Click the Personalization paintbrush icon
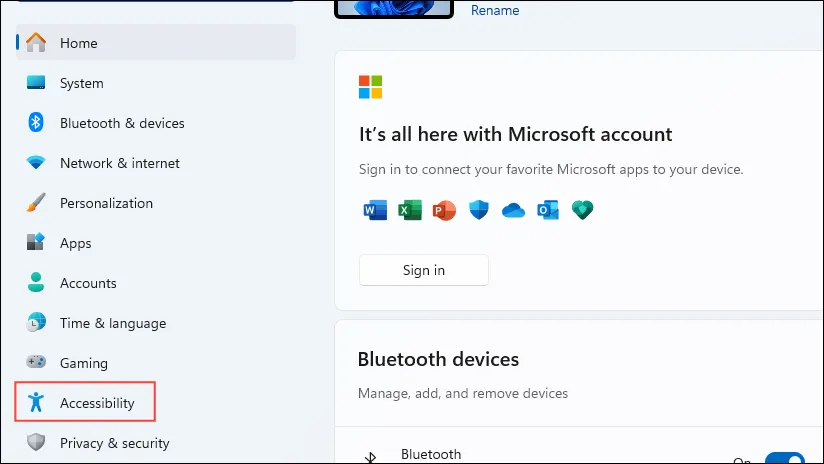The width and height of the screenshot is (824, 464). [x=36, y=203]
